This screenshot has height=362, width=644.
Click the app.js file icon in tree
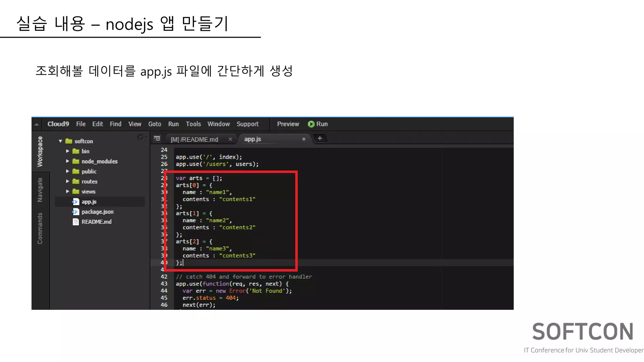[75, 202]
